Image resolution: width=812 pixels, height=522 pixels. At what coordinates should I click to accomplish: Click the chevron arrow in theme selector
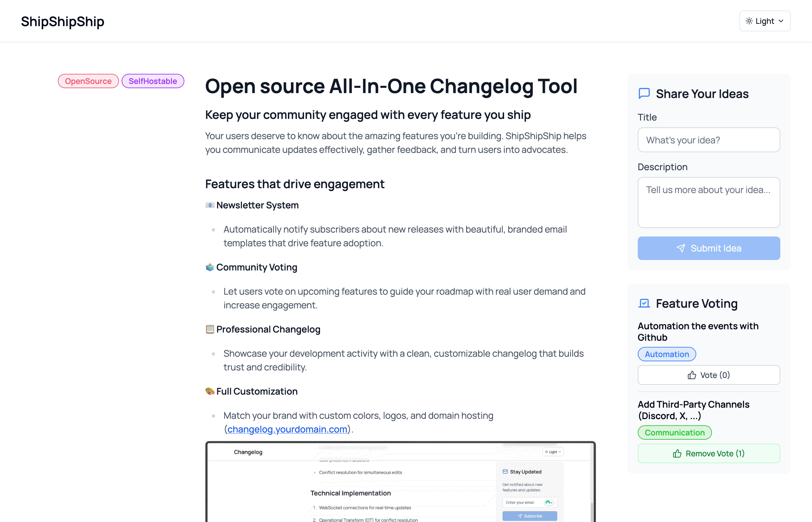pyautogui.click(x=781, y=21)
